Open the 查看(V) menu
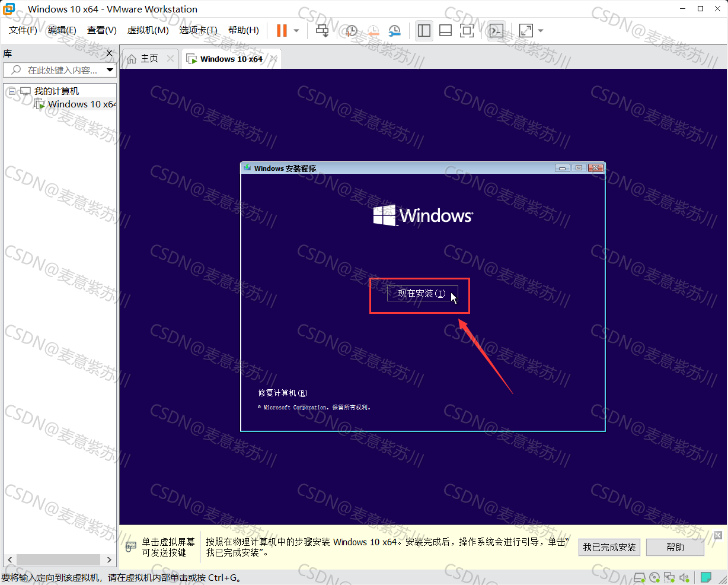Image resolution: width=728 pixels, height=585 pixels. tap(102, 30)
